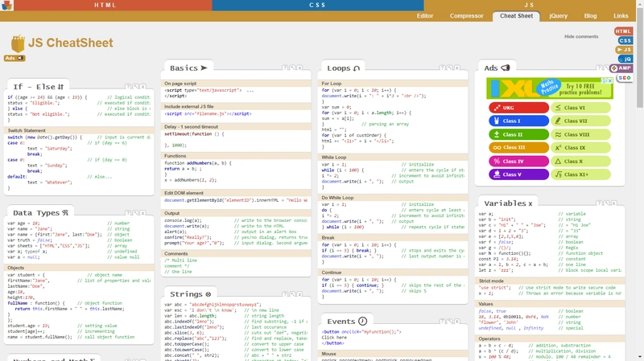Screen dimensions: 644x361
Task: Click the site logo in the top-left corner
Action: click(7, 6)
